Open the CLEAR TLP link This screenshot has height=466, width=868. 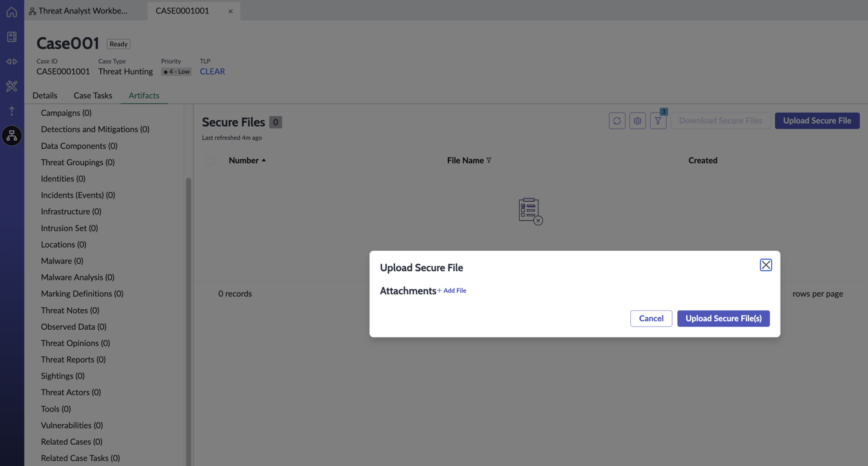[212, 71]
